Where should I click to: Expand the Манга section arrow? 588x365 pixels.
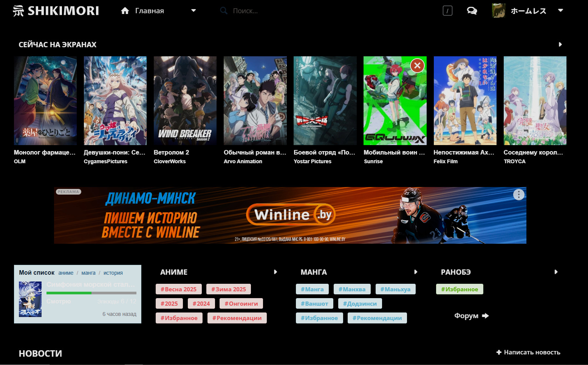(415, 272)
